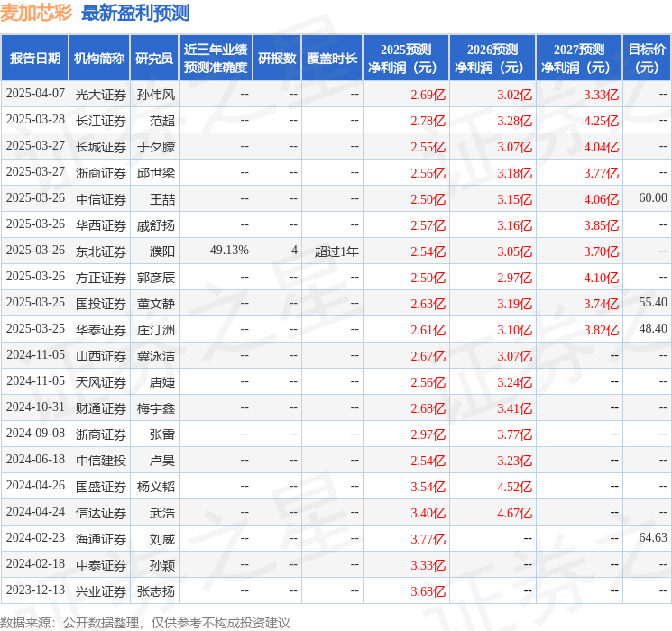Click the date 2023-12-13
The width and height of the screenshot is (672, 631).
35,590
